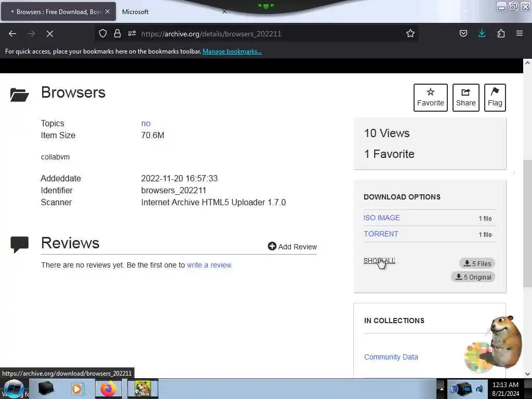Bookmark this page with the star icon
This screenshot has height=399, width=532.
click(x=410, y=33)
